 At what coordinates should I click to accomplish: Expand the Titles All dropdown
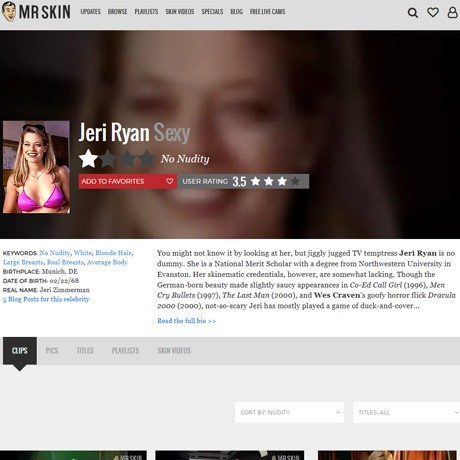[406, 412]
